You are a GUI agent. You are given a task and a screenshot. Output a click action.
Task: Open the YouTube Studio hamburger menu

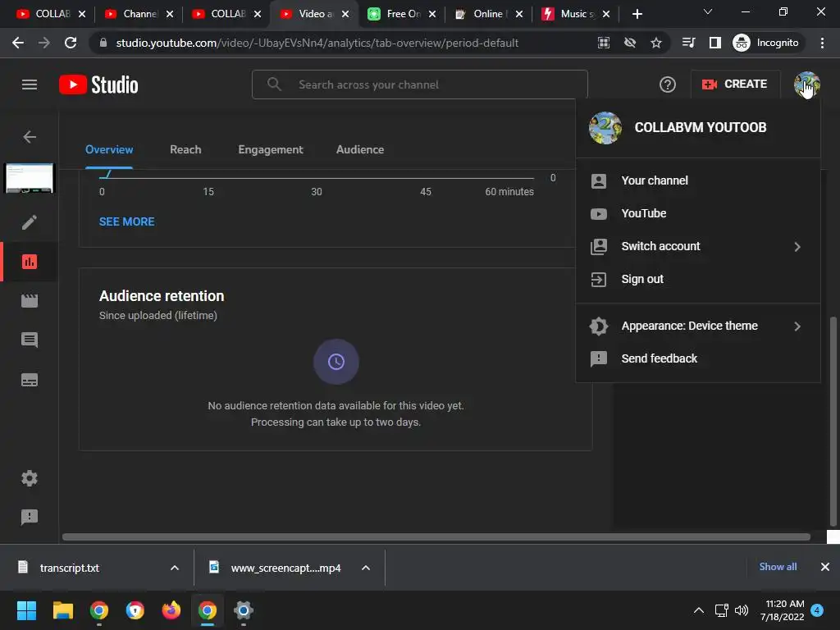pyautogui.click(x=30, y=84)
